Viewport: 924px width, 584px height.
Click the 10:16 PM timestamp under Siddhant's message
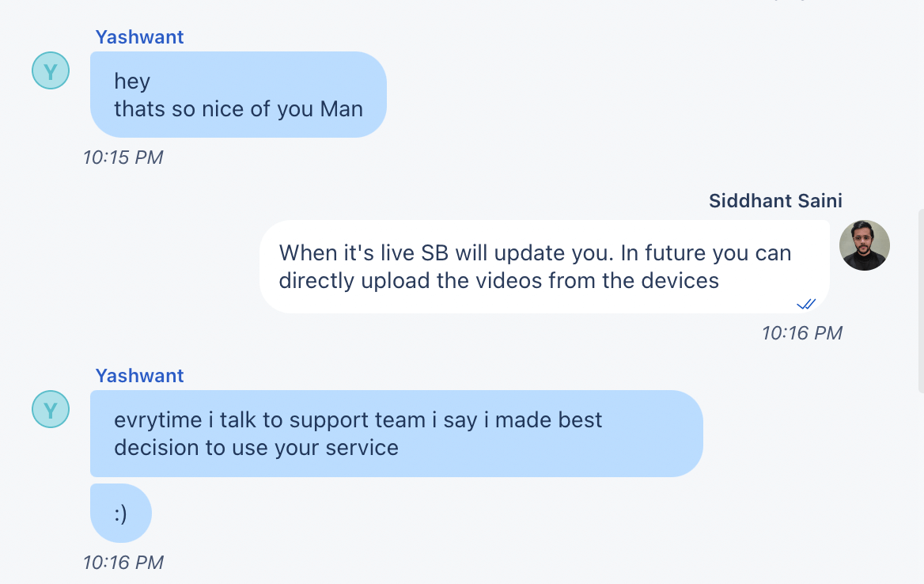801,333
